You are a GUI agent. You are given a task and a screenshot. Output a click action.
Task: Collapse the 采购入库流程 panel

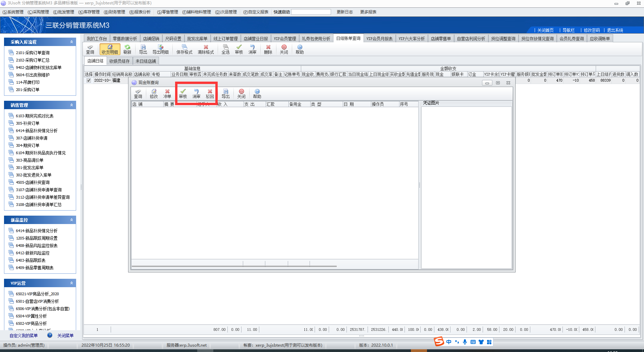point(71,42)
